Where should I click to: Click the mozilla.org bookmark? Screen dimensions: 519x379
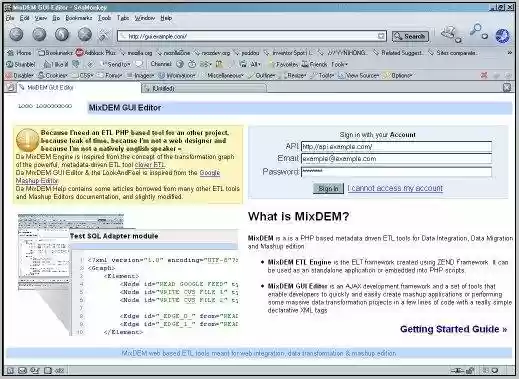tap(136, 53)
